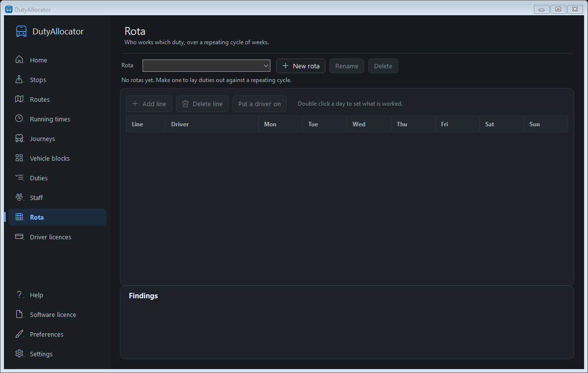Click the Sat column header

502,124
